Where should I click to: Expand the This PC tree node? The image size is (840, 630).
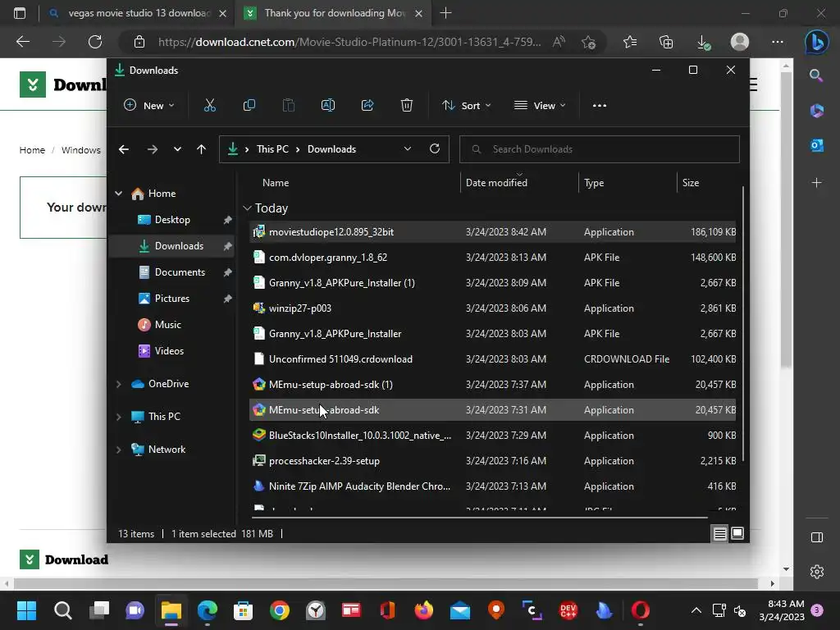tap(118, 417)
